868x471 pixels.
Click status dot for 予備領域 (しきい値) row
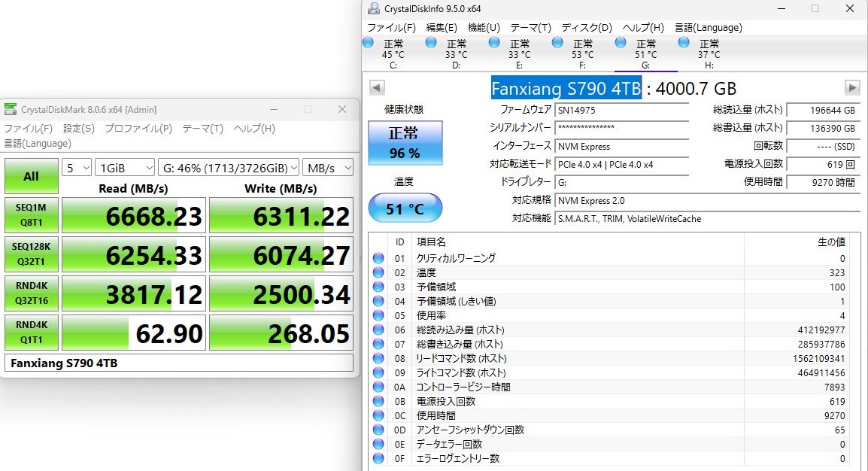(x=378, y=301)
